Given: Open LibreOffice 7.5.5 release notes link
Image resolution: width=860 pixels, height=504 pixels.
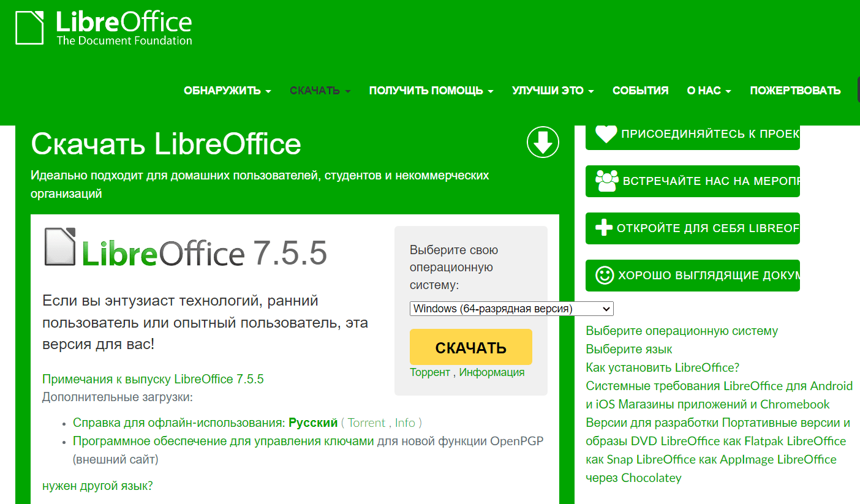Looking at the screenshot, I should (153, 379).
